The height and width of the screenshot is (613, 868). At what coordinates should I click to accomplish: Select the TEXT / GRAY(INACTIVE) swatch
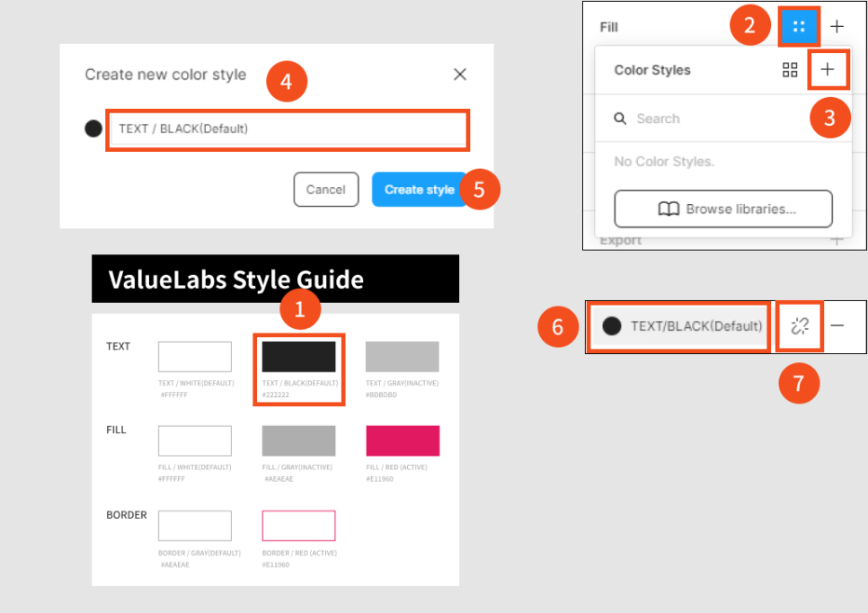(x=403, y=357)
